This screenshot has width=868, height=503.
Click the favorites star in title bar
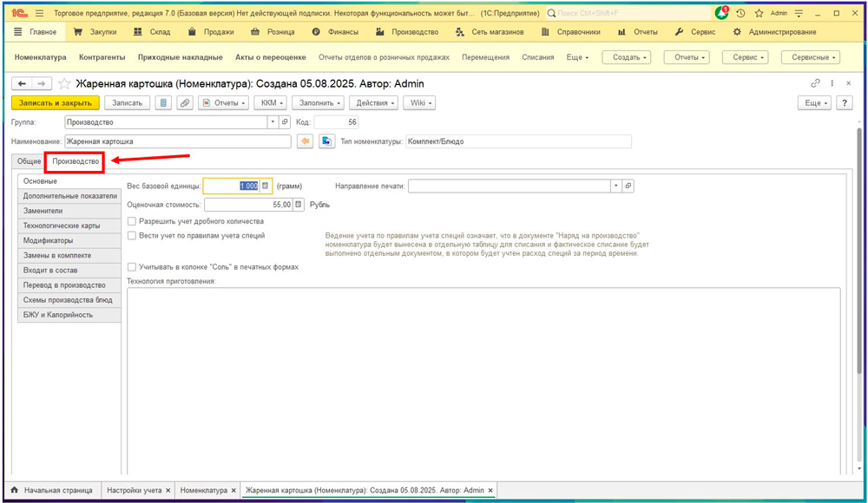coord(759,14)
